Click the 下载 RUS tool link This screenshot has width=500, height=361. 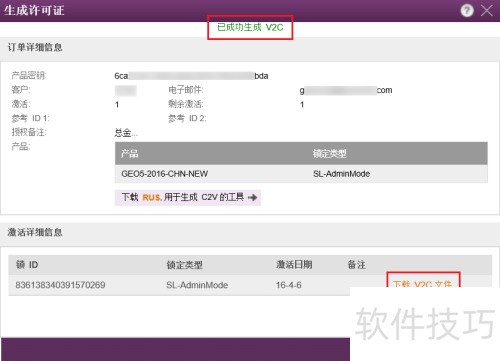(x=187, y=197)
